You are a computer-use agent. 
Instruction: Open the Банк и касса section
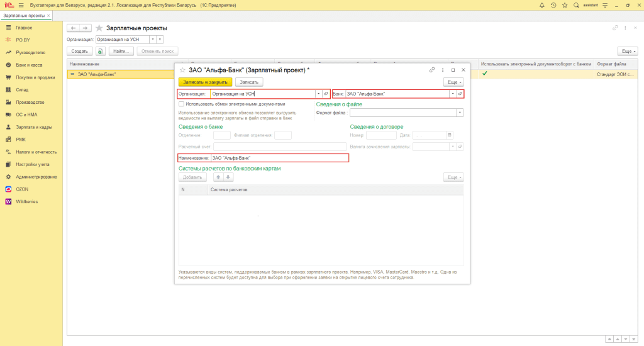pyautogui.click(x=29, y=65)
